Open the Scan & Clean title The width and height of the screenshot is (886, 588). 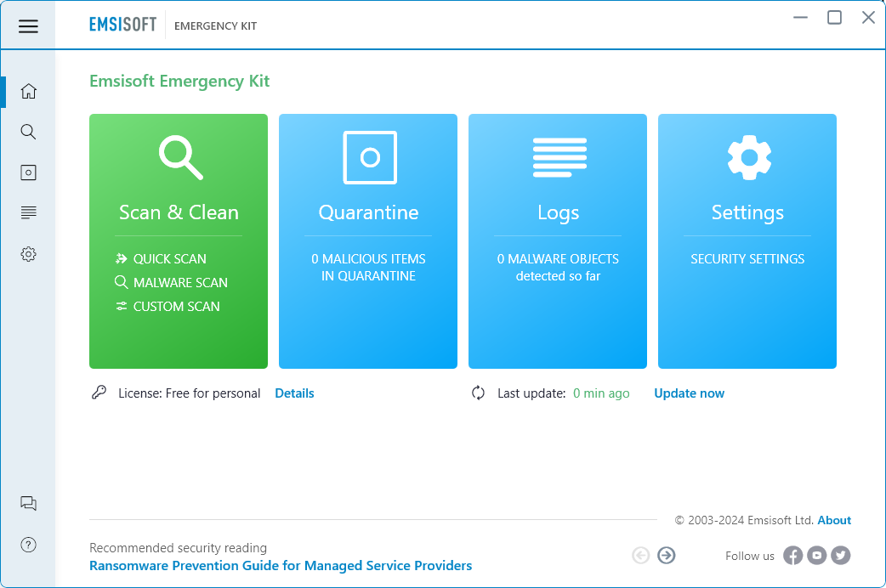click(x=179, y=212)
